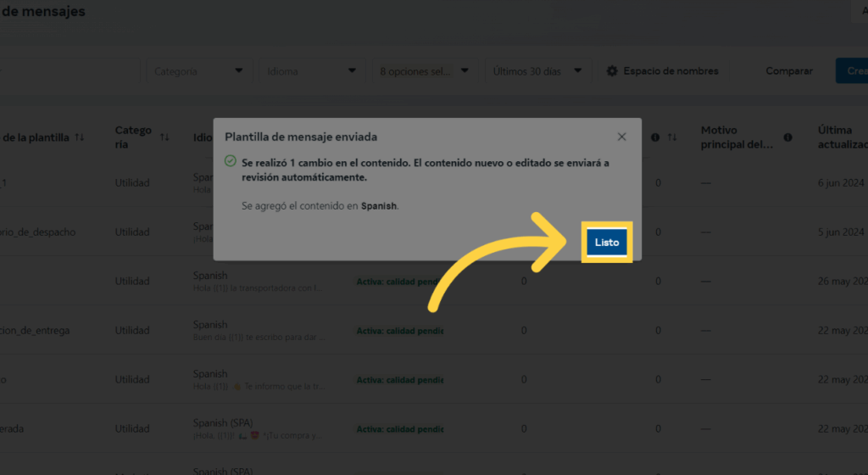868x475 pixels.
Task: Click the Espacio de nombres gear icon
Action: [x=612, y=71]
